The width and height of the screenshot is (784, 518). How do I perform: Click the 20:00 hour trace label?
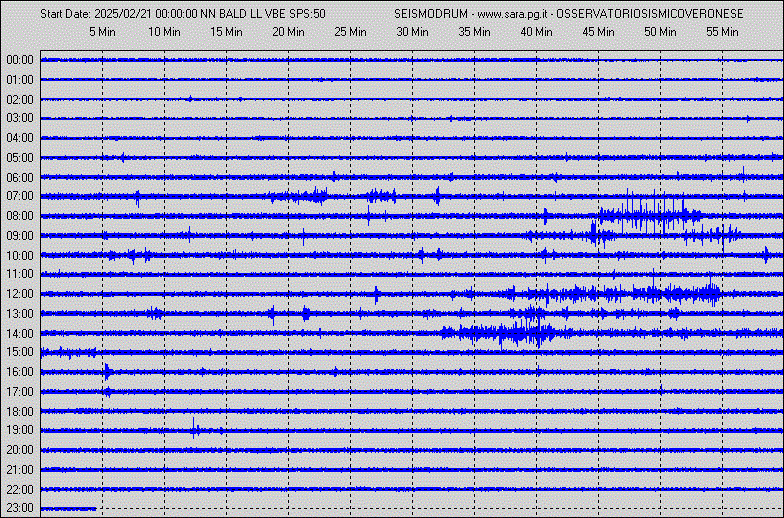[20, 450]
